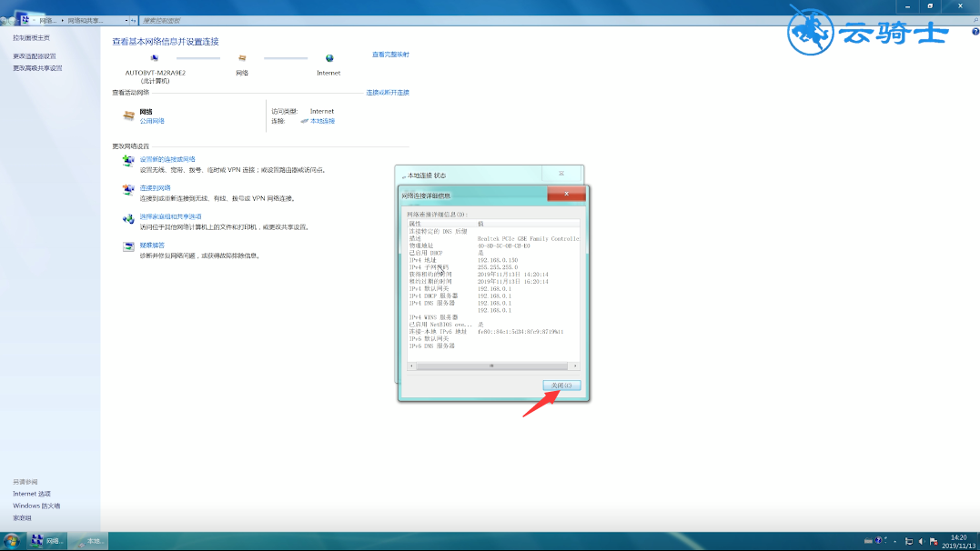This screenshot has width=980, height=551.
Task: Select the 物理地址 row
Action: (493, 245)
